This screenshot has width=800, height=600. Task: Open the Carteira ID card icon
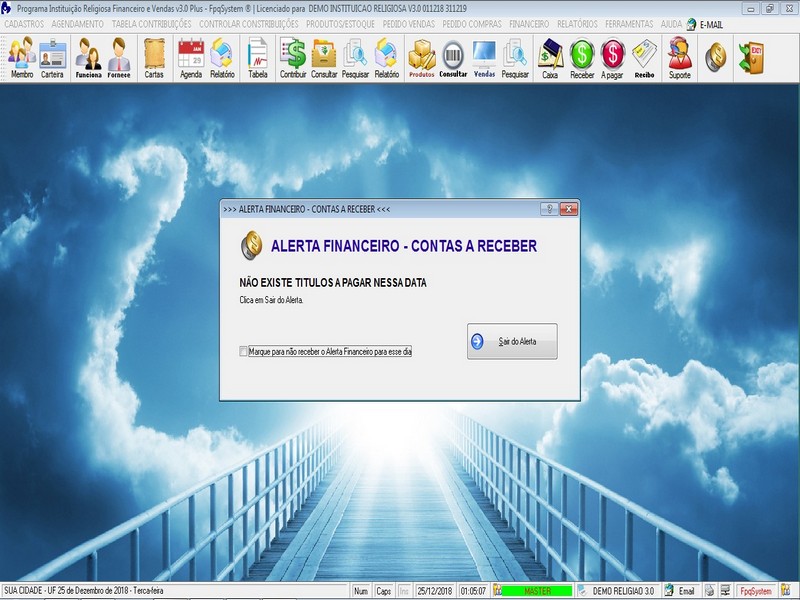[x=53, y=58]
